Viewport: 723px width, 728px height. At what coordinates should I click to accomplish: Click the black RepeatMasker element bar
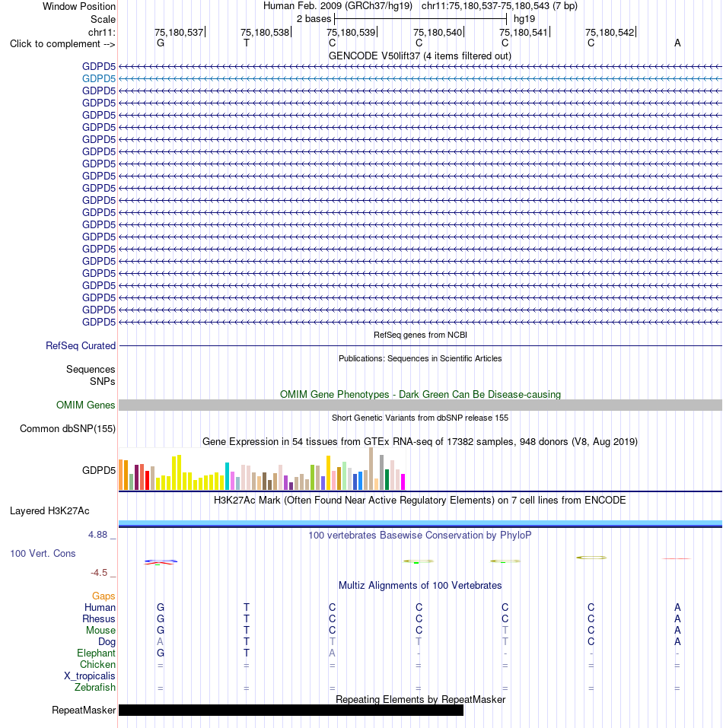point(291,710)
